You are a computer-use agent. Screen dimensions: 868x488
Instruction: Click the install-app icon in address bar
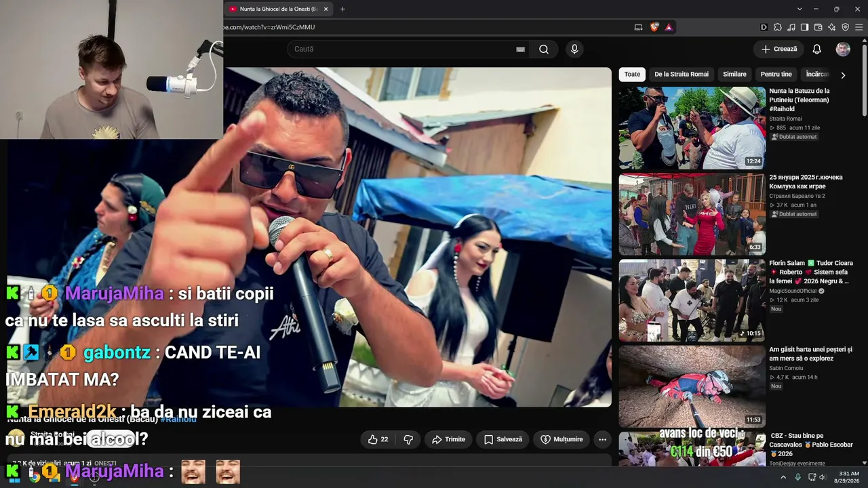638,27
